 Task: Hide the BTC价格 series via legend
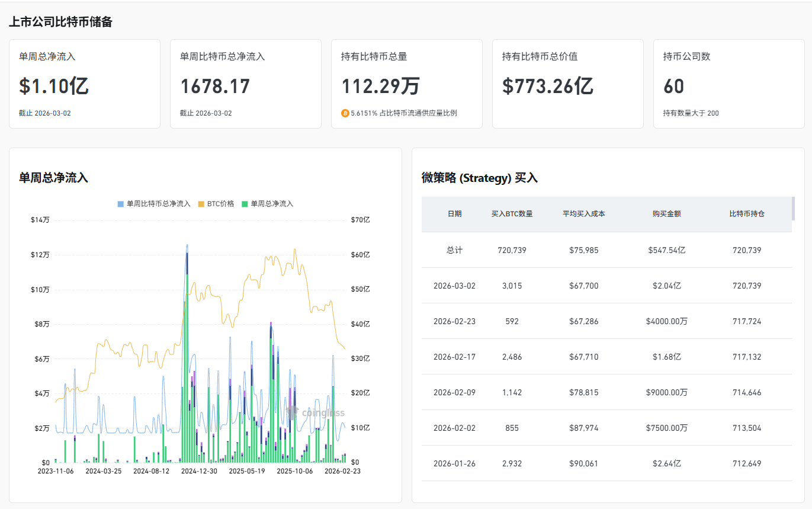(x=217, y=204)
